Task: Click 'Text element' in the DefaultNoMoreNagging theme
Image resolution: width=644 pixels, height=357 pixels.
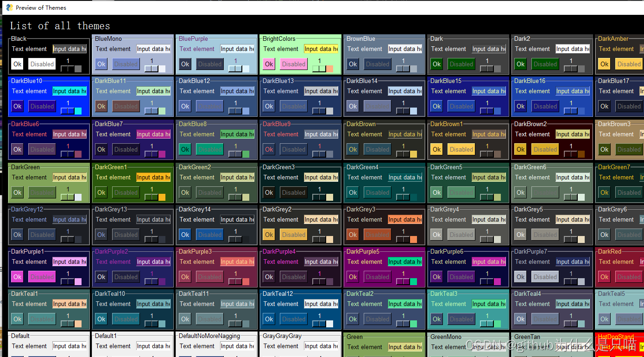Action: 197,346
